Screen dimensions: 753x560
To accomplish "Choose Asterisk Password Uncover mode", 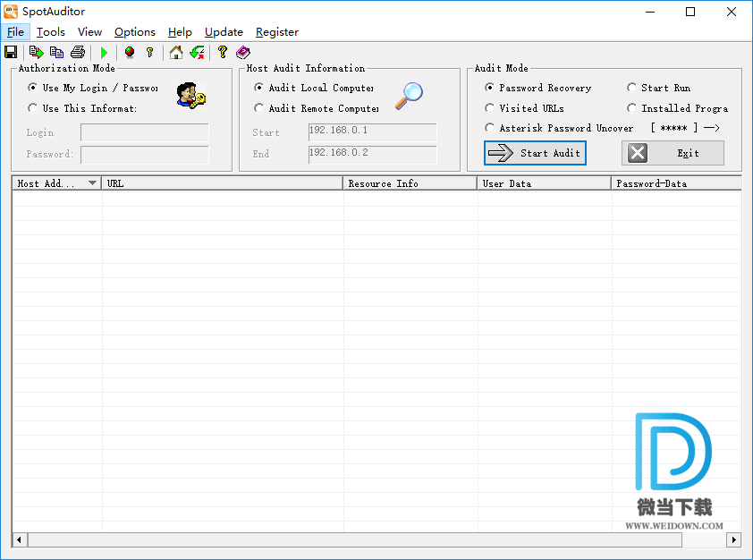I will coord(559,128).
